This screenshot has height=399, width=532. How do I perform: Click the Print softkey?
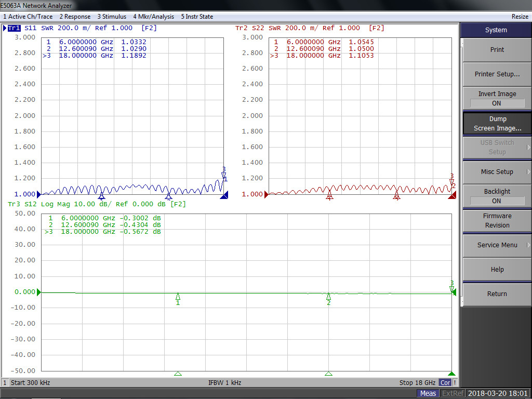tap(497, 50)
